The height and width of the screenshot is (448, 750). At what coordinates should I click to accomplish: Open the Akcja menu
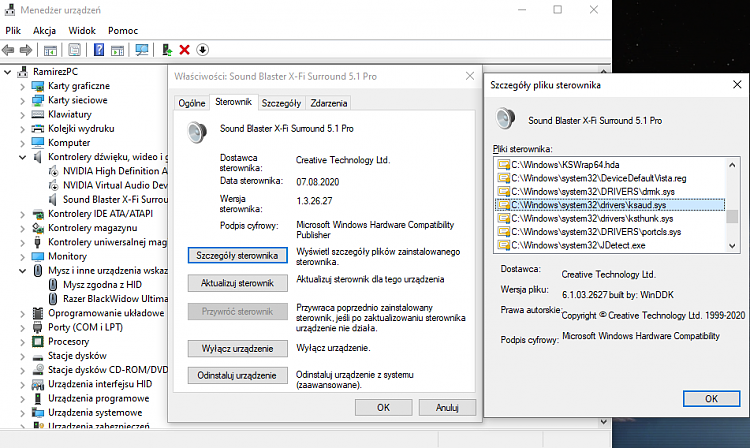pos(44,31)
